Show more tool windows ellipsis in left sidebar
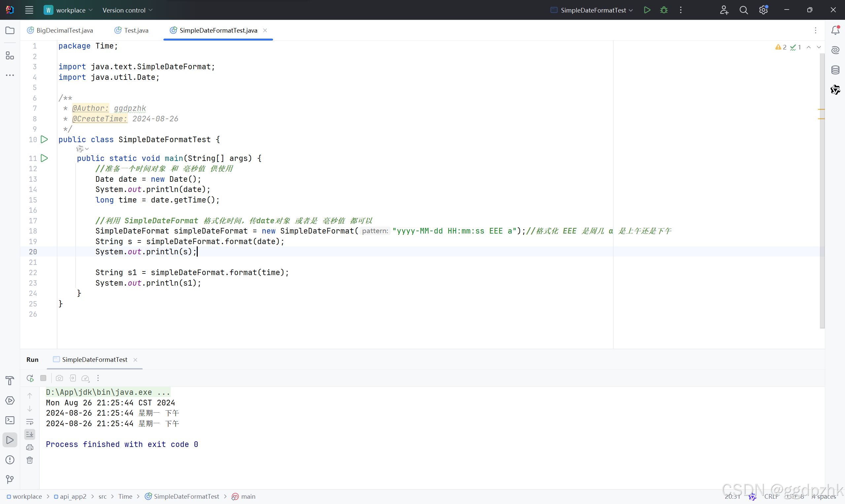845x504 pixels. click(10, 75)
